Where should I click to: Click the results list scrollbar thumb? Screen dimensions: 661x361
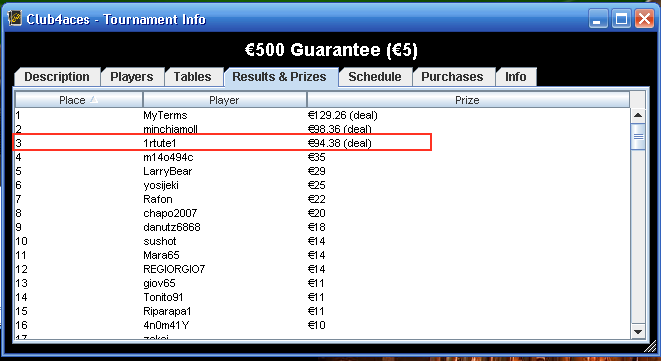pyautogui.click(x=638, y=136)
